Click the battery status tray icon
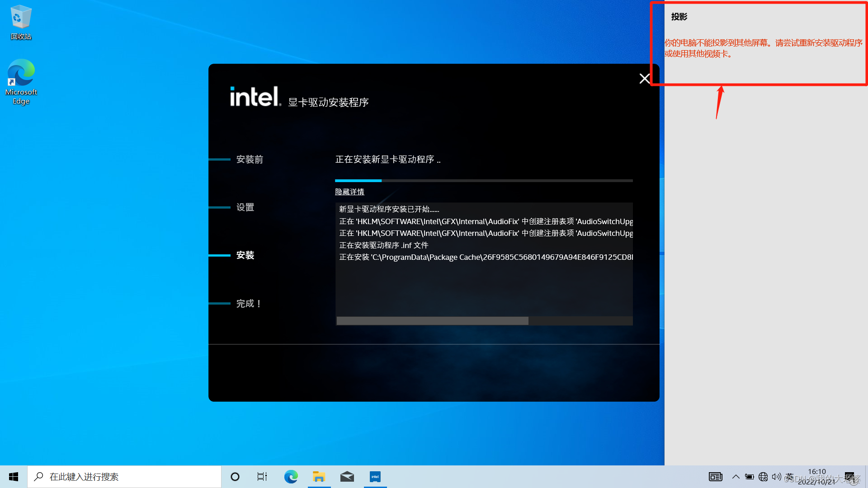 (x=749, y=477)
